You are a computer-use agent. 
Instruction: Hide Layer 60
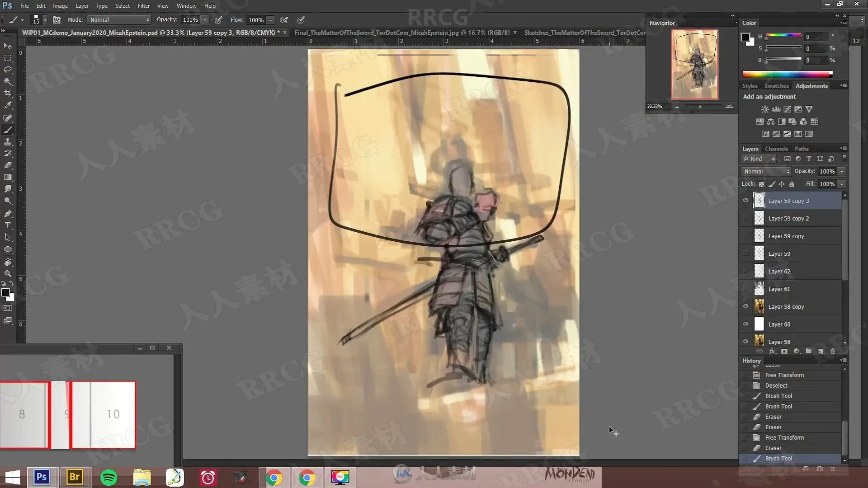(745, 324)
